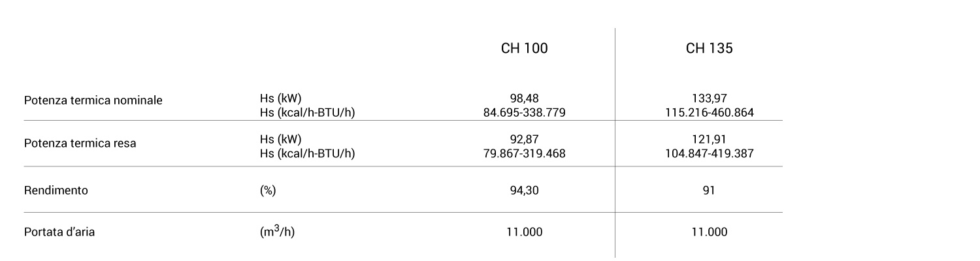The height and width of the screenshot is (261, 980).
Task: Click the CH 100 column header
Action: [x=524, y=49]
